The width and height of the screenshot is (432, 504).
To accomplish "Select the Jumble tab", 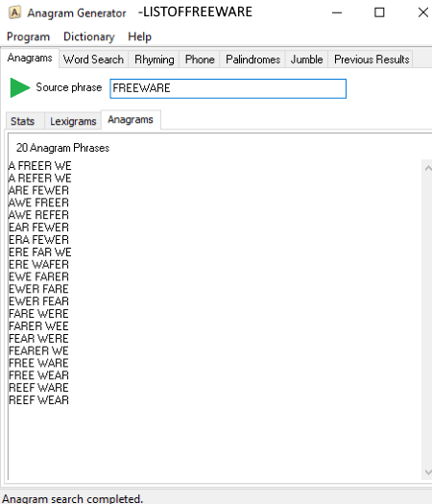I will [306, 60].
